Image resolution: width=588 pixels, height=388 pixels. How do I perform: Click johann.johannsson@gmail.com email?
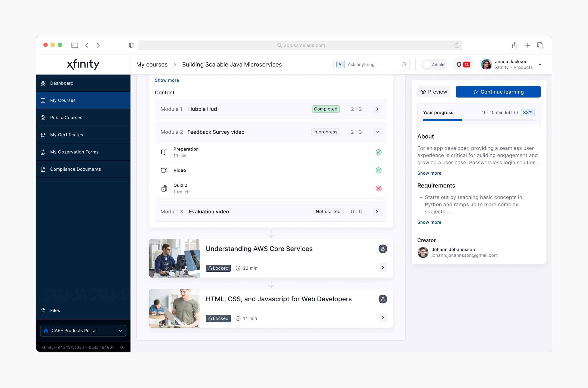click(464, 255)
